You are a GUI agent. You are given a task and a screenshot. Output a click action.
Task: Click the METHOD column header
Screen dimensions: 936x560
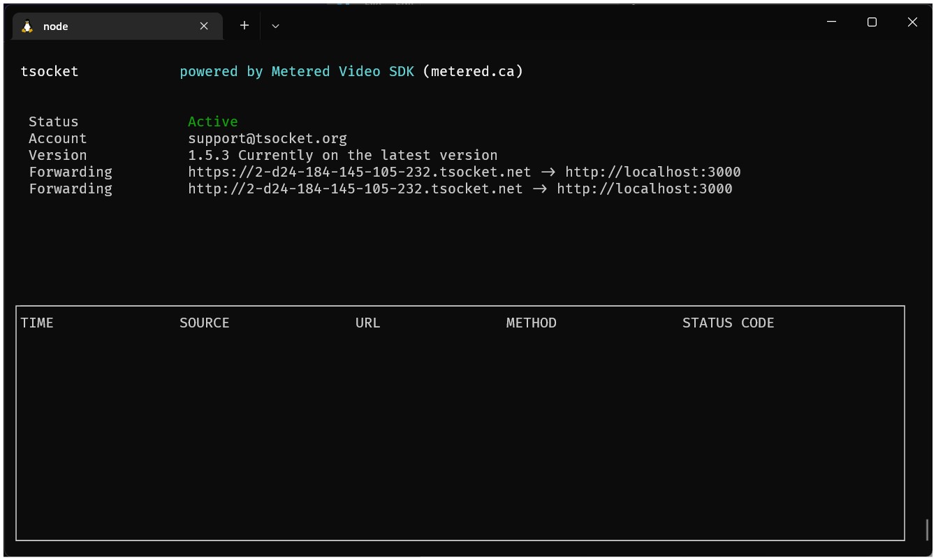click(x=532, y=323)
